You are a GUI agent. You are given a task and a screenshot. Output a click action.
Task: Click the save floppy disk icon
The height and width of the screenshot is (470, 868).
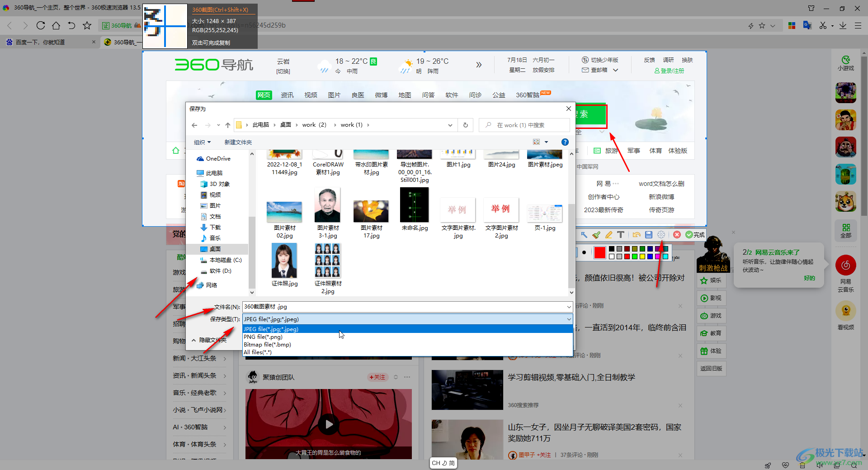pyautogui.click(x=649, y=234)
